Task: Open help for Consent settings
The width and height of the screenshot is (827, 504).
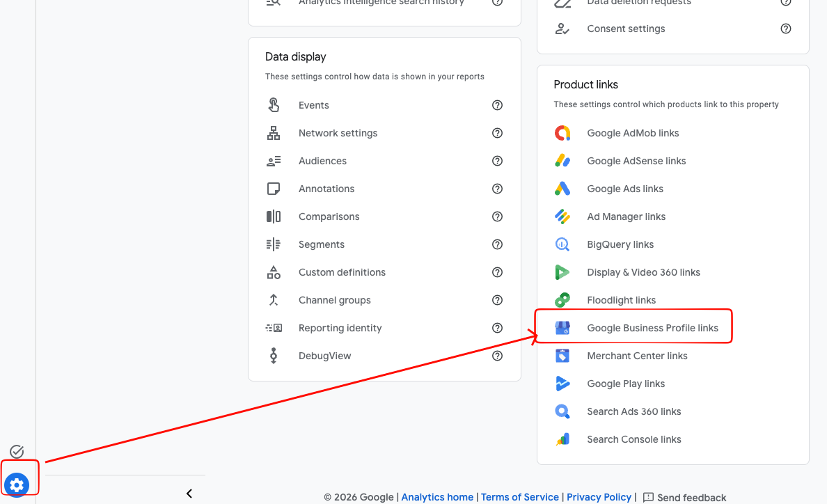Action: pos(786,29)
